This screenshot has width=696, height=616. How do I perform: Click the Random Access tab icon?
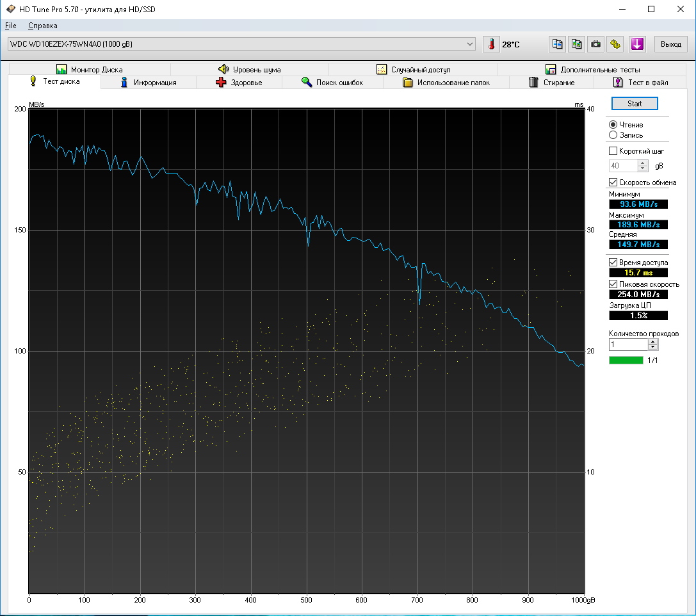click(x=381, y=69)
